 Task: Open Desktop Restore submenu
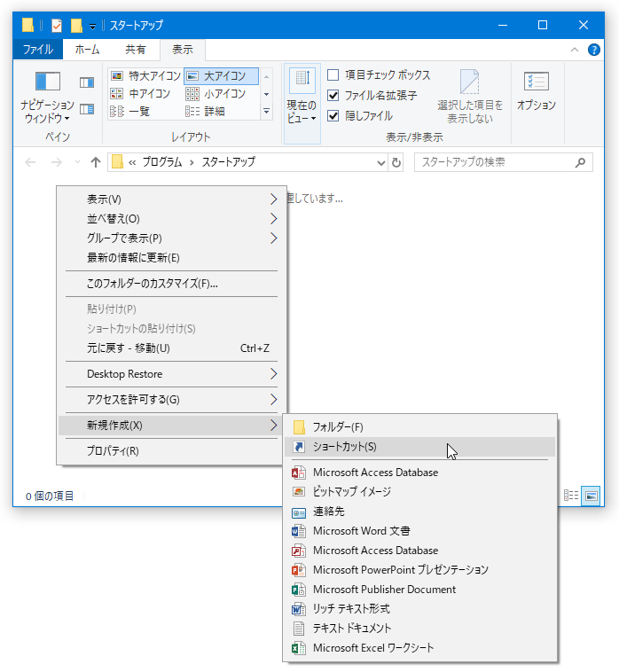pos(171,374)
